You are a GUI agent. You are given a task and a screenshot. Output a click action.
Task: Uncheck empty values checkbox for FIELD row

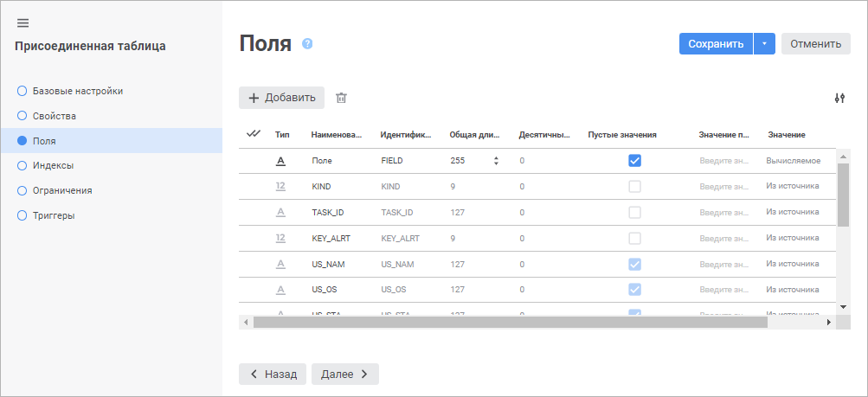point(635,161)
